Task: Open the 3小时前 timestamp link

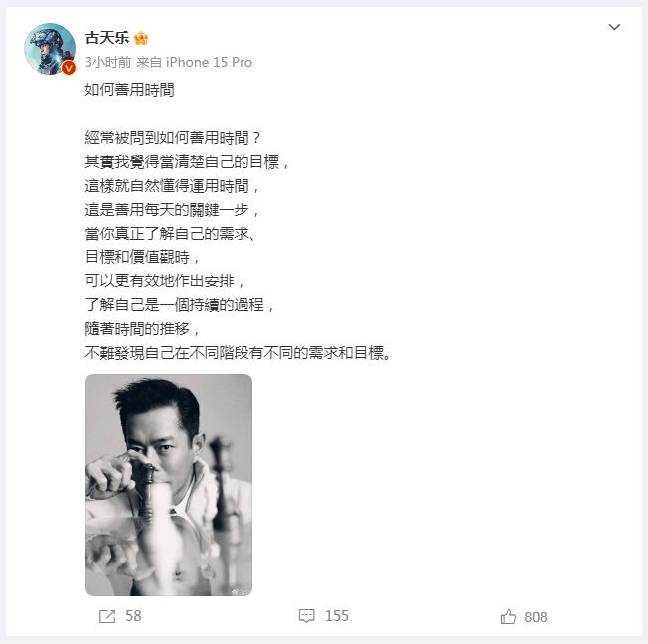Action: tap(108, 62)
